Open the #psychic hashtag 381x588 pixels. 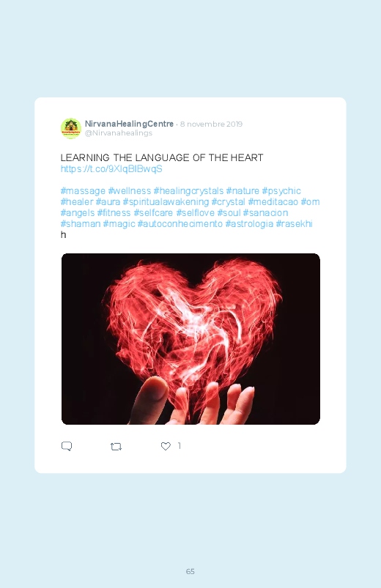pyautogui.click(x=281, y=191)
